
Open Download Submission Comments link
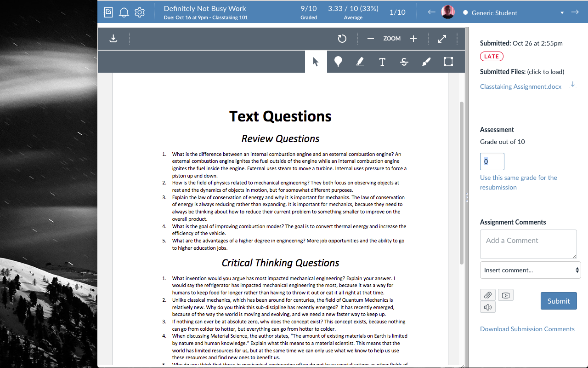(527, 329)
